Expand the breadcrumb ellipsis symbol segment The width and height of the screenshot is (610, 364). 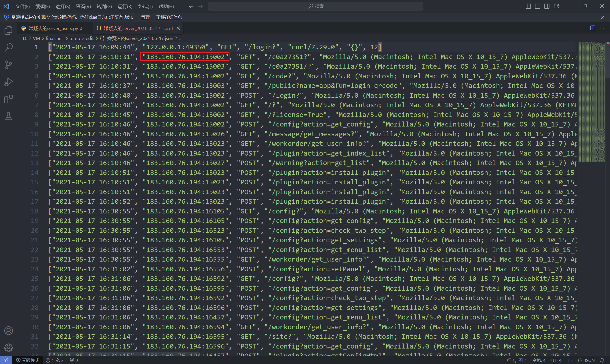(181, 38)
